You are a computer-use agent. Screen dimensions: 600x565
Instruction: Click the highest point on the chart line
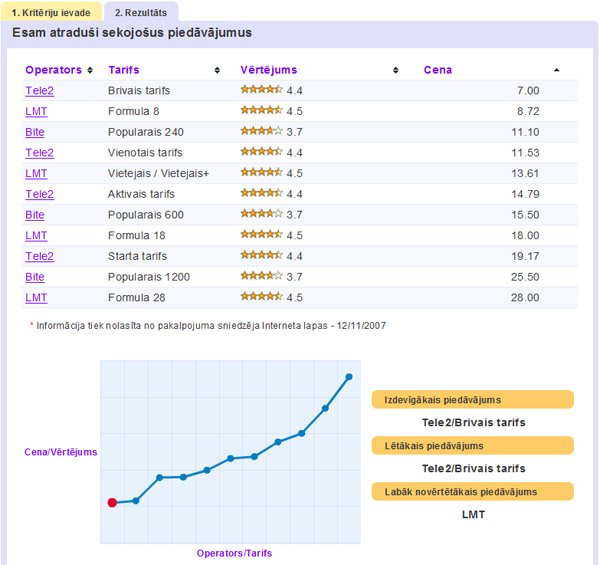pos(349,377)
